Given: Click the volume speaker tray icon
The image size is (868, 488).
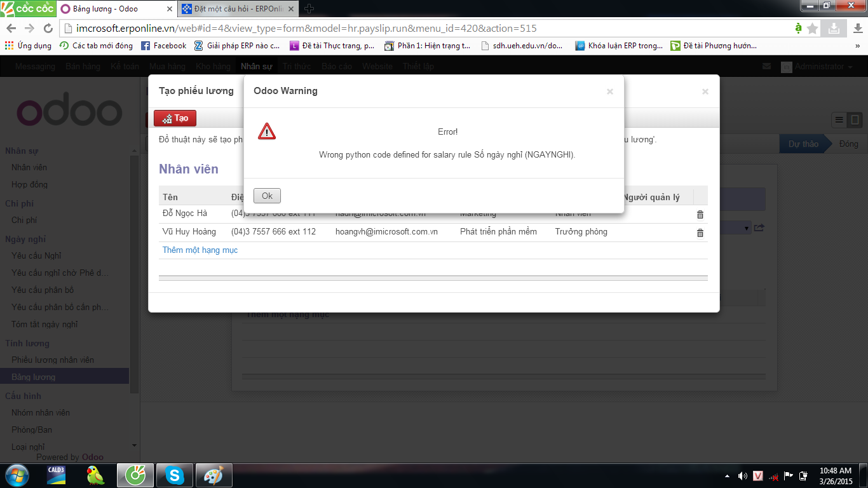Looking at the screenshot, I should pyautogui.click(x=742, y=476).
